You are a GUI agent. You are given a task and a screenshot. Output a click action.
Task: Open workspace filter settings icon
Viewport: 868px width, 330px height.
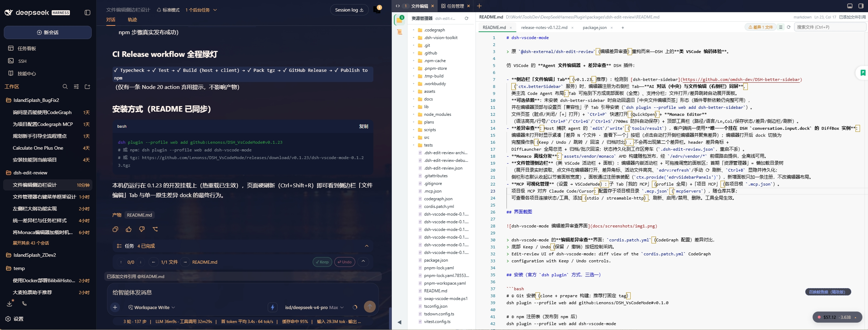point(76,87)
